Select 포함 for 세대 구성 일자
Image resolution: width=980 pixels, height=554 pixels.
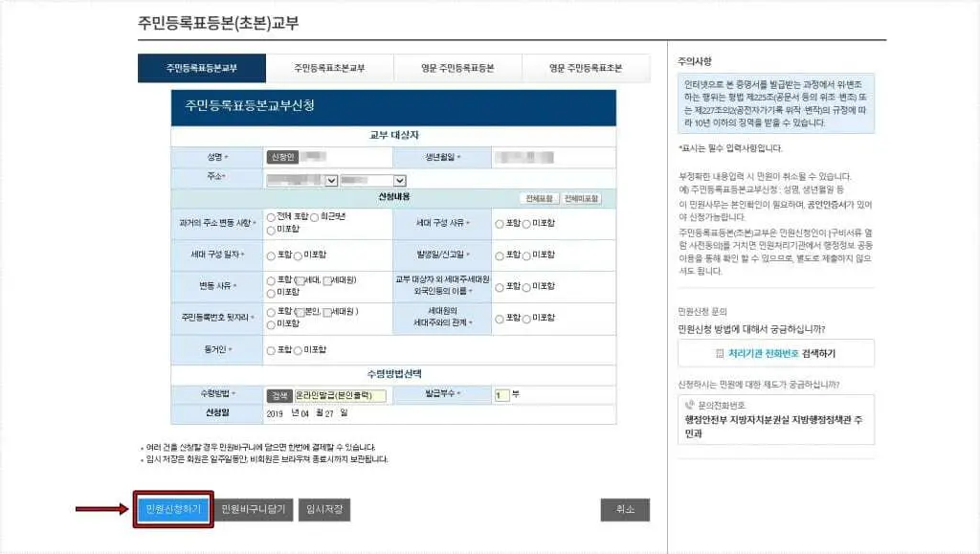coord(271,256)
